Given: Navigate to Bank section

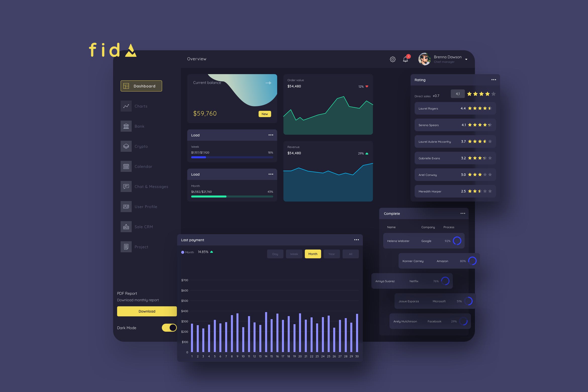Looking at the screenshot, I should pyautogui.click(x=139, y=126).
